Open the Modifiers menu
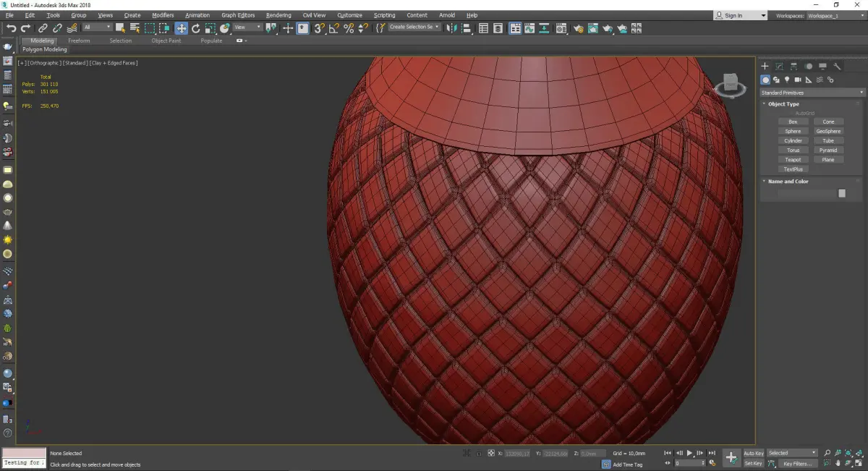868x471 pixels. [x=163, y=15]
